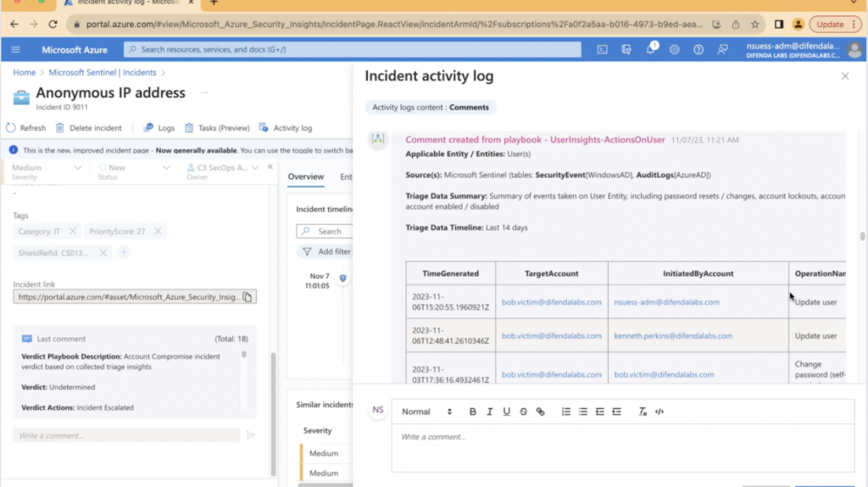The height and width of the screenshot is (487, 868).
Task: Insert code block in comment editor
Action: point(659,411)
